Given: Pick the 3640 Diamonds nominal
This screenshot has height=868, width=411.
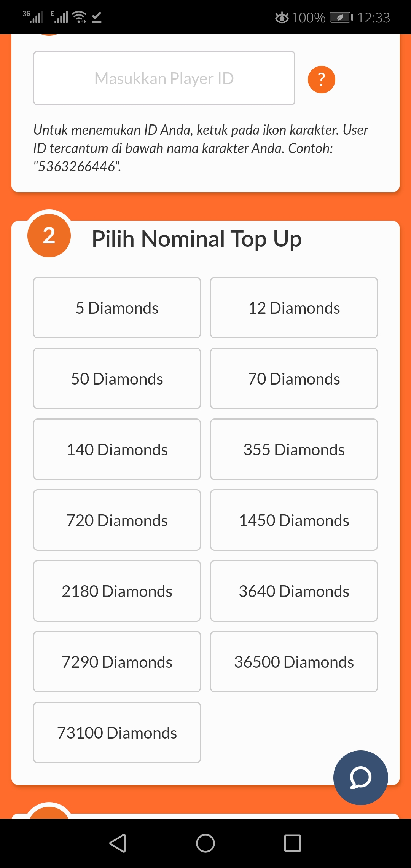Looking at the screenshot, I should tap(294, 591).
